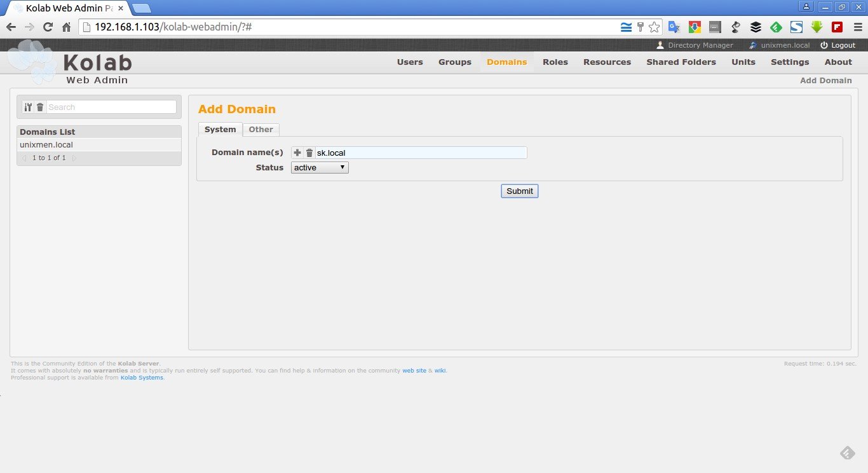868x473 pixels.
Task: Open browser home page
Action: click(66, 27)
